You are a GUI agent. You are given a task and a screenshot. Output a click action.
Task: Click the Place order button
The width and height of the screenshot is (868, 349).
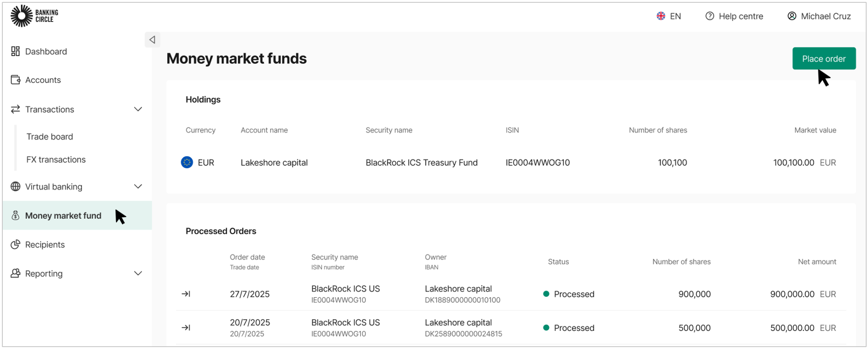click(x=824, y=58)
